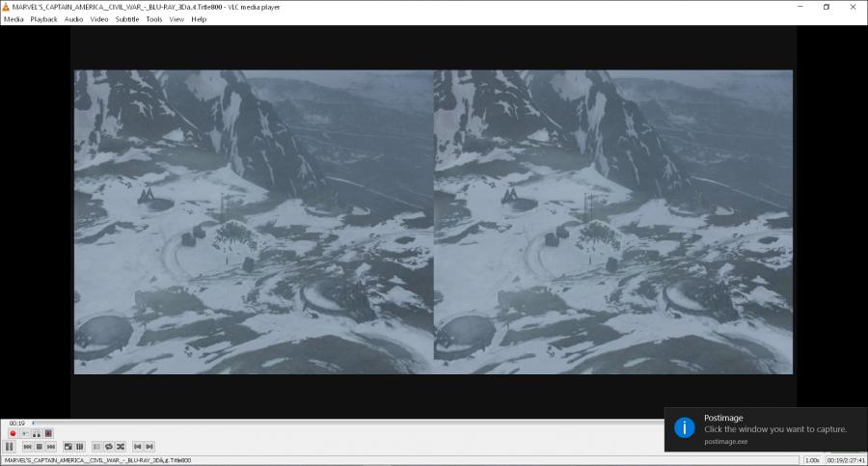Open the Video menu
The width and height of the screenshot is (868, 466).
99,19
